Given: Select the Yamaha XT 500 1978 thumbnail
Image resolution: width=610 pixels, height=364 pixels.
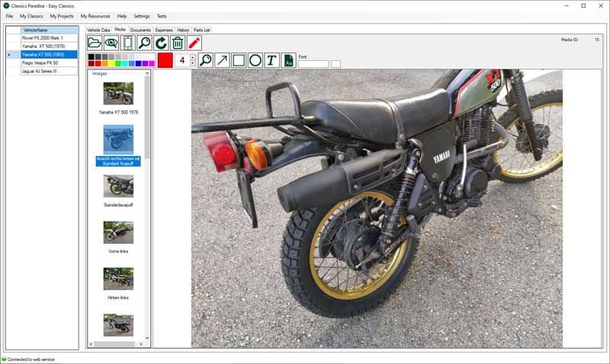Looking at the screenshot, I should [x=118, y=93].
